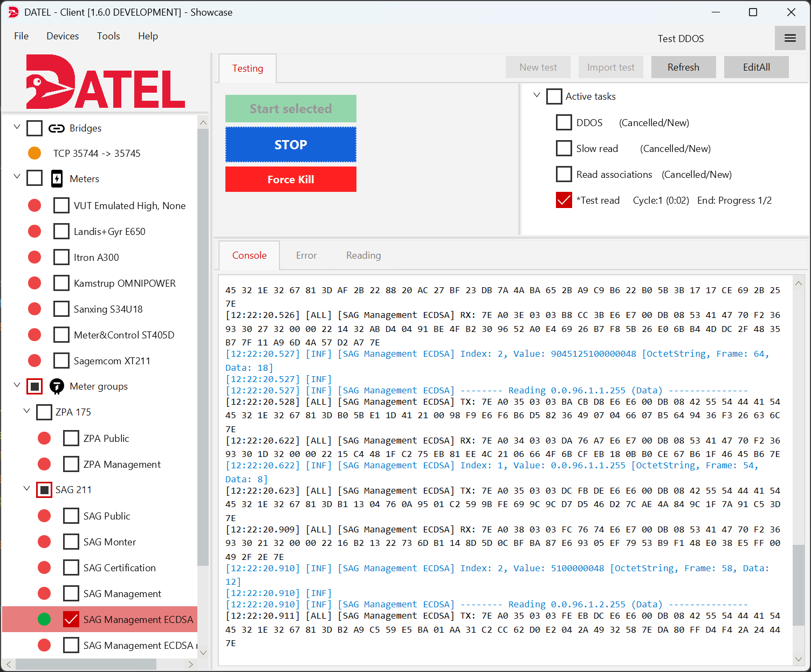Click red status dot beside SAG Public
This screenshot has width=811, height=672.
(44, 516)
